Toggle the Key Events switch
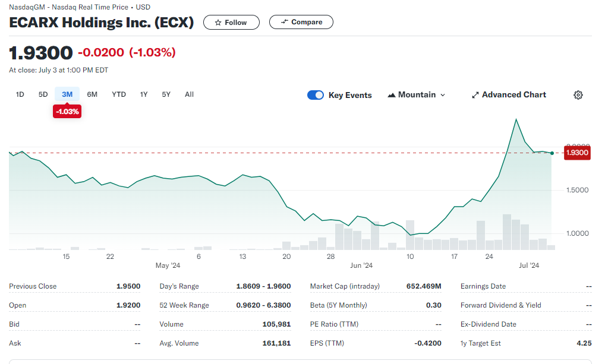This screenshot has height=364, width=605. pyautogui.click(x=315, y=95)
